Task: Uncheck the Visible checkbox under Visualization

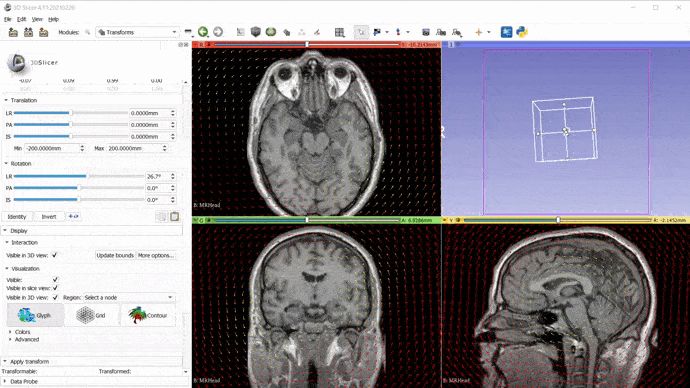Action: 55,280
